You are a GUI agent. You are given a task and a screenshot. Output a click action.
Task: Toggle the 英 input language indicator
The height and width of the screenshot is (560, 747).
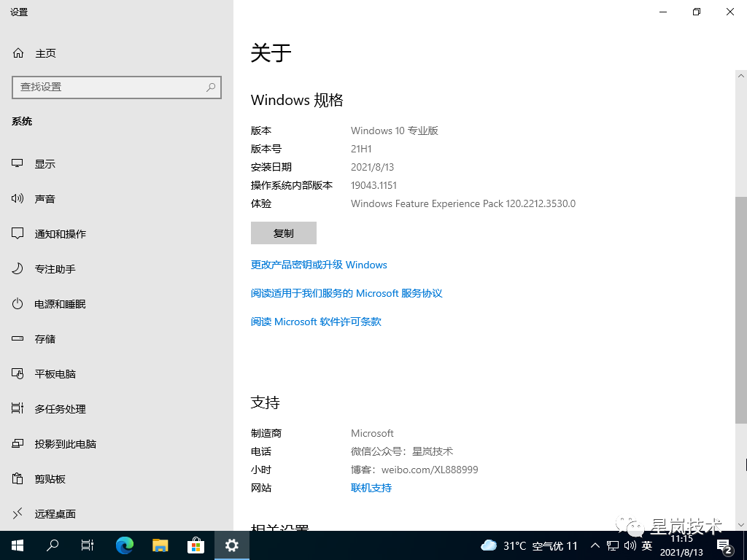(646, 545)
